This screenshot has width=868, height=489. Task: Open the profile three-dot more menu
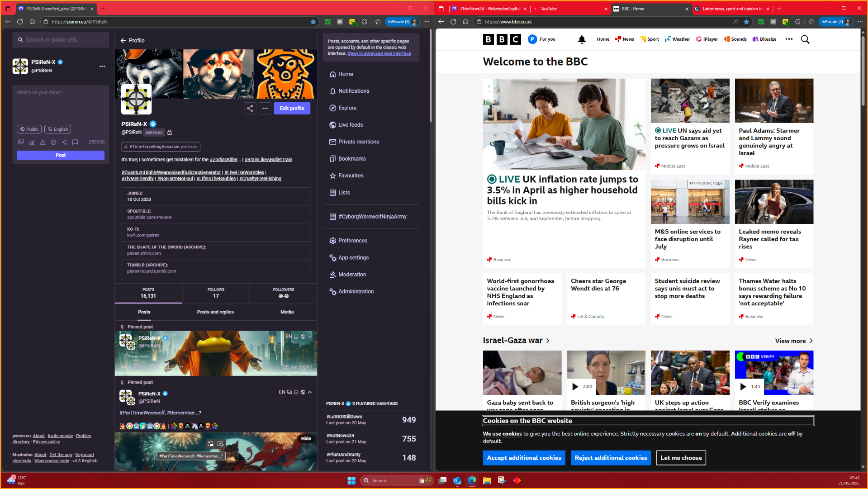coord(265,109)
